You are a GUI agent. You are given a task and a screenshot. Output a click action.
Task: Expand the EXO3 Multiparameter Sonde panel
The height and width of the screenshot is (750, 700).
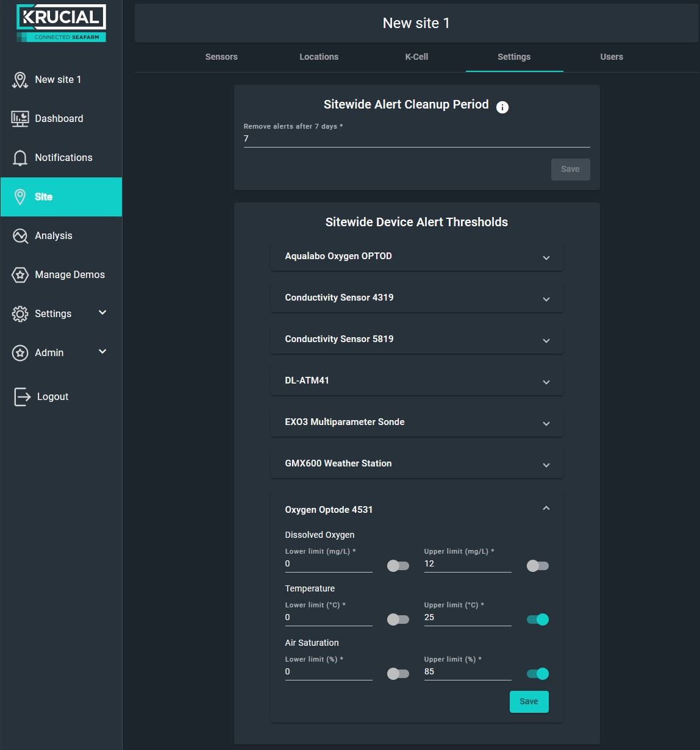(417, 423)
